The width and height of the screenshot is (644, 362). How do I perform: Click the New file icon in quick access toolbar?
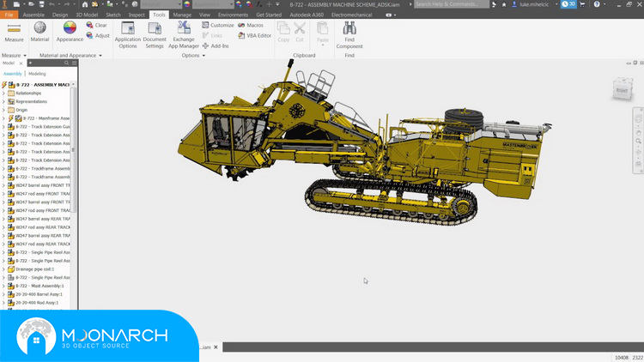pos(16,4)
